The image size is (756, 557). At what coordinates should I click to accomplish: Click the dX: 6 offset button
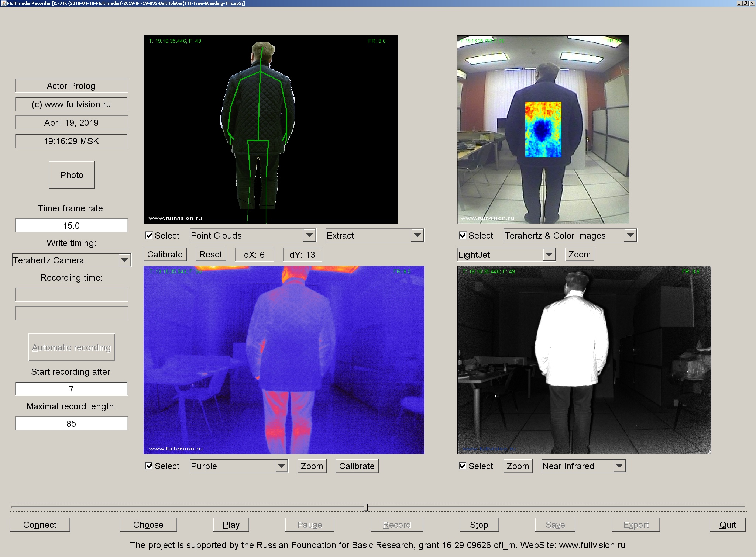254,255
